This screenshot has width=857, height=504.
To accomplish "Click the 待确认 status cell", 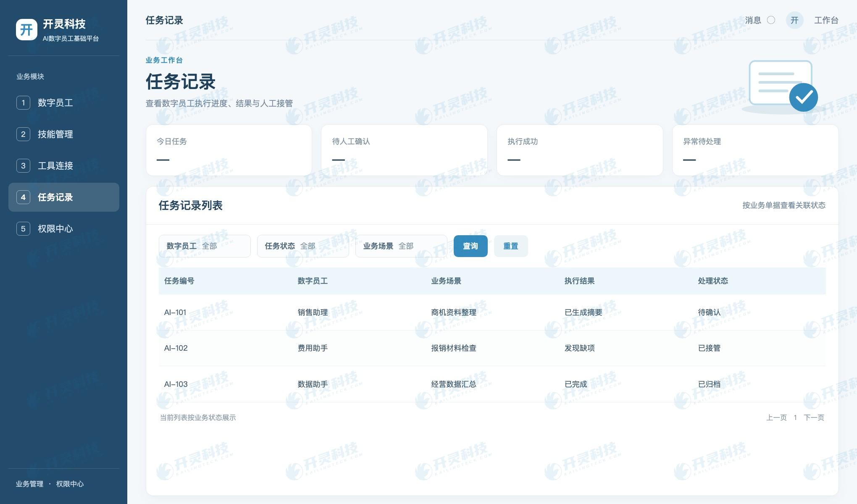I will coord(709,312).
